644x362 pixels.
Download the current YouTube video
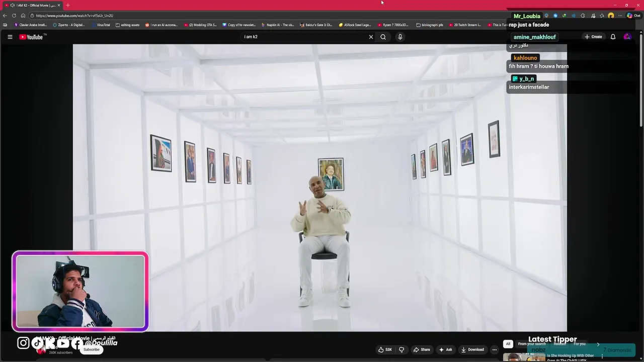472,349
